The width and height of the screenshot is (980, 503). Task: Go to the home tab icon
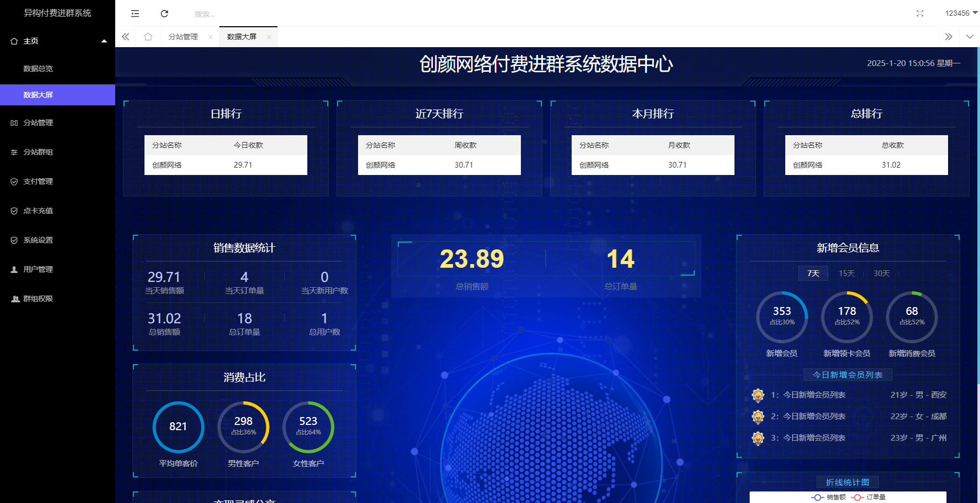coord(148,37)
